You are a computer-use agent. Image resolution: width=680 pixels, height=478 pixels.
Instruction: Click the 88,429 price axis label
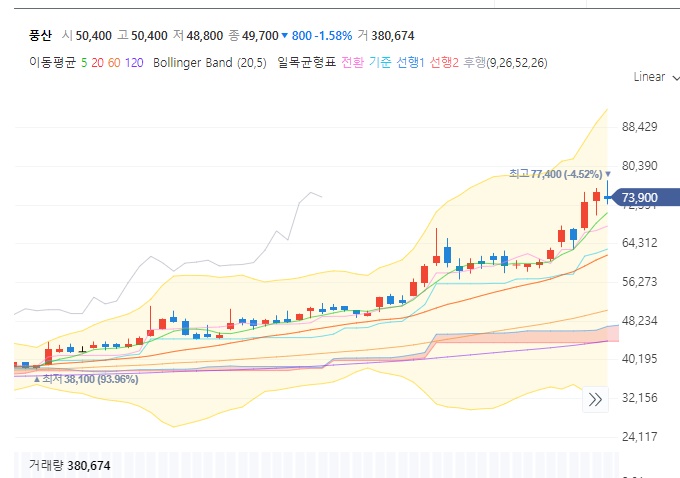pyautogui.click(x=640, y=127)
